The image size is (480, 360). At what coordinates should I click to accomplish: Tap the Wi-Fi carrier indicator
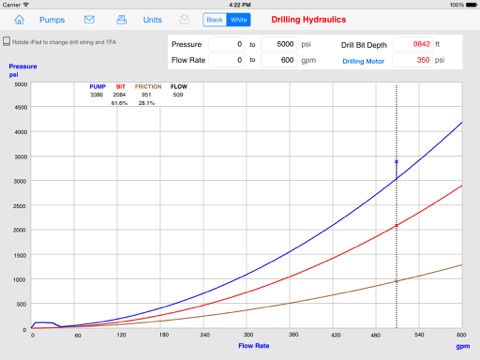coord(26,5)
